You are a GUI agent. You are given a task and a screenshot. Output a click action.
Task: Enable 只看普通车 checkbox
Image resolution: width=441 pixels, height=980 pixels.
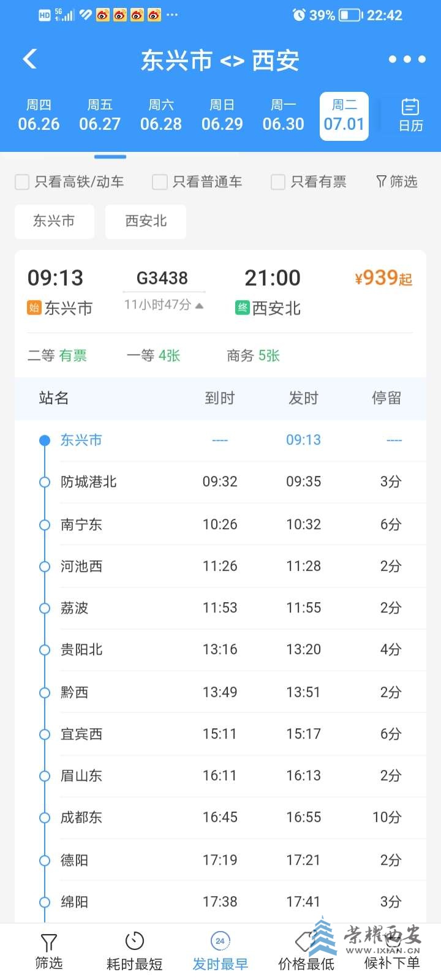(x=160, y=182)
